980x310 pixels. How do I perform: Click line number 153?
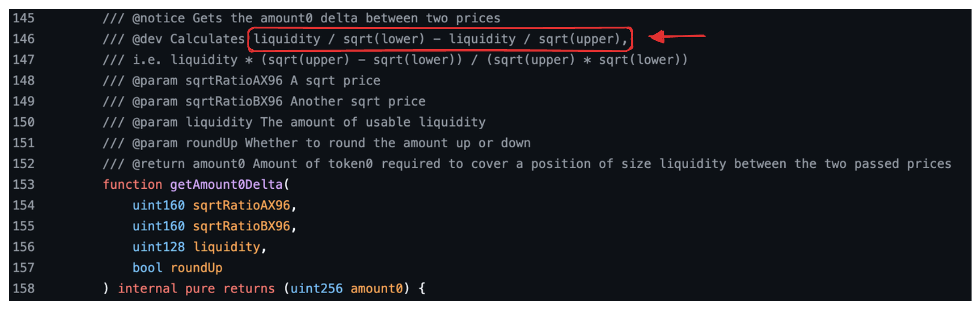point(23,184)
